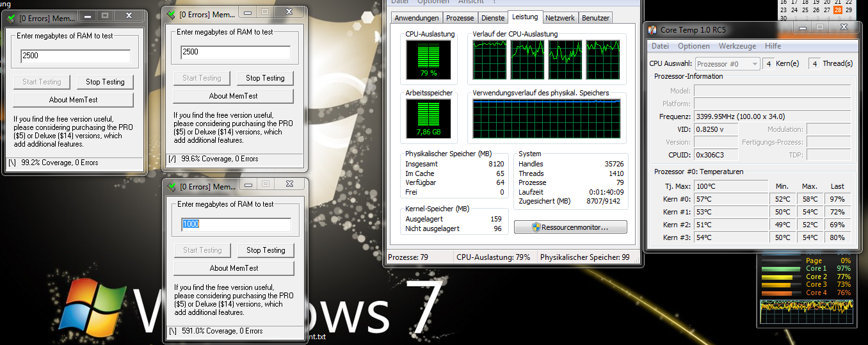Switch to the Prozesse tab

tap(460, 18)
